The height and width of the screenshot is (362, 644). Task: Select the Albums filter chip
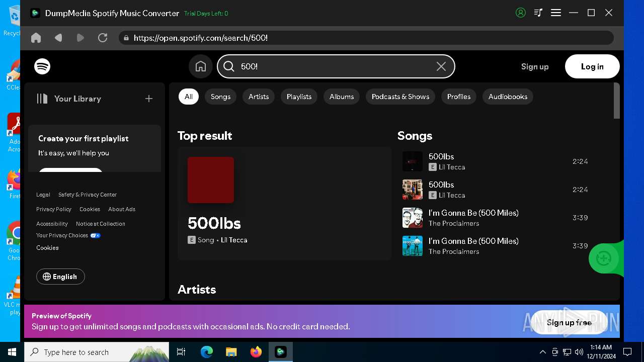[342, 97]
